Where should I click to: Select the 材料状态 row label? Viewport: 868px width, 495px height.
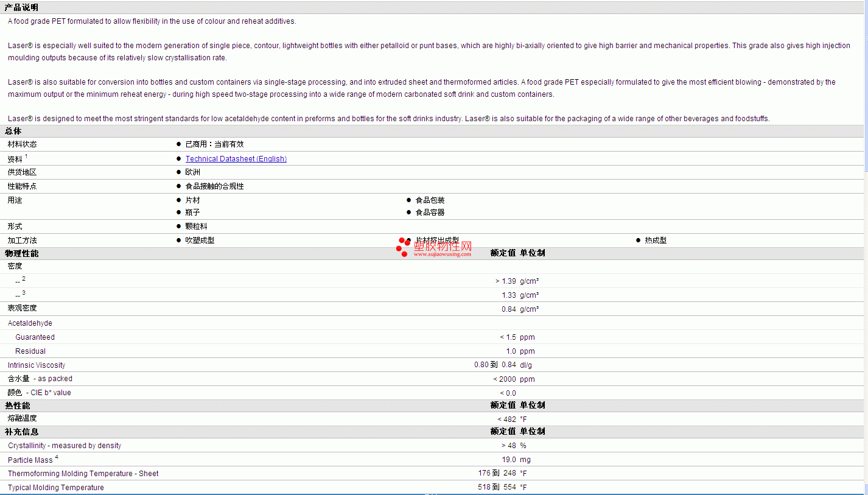click(22, 144)
